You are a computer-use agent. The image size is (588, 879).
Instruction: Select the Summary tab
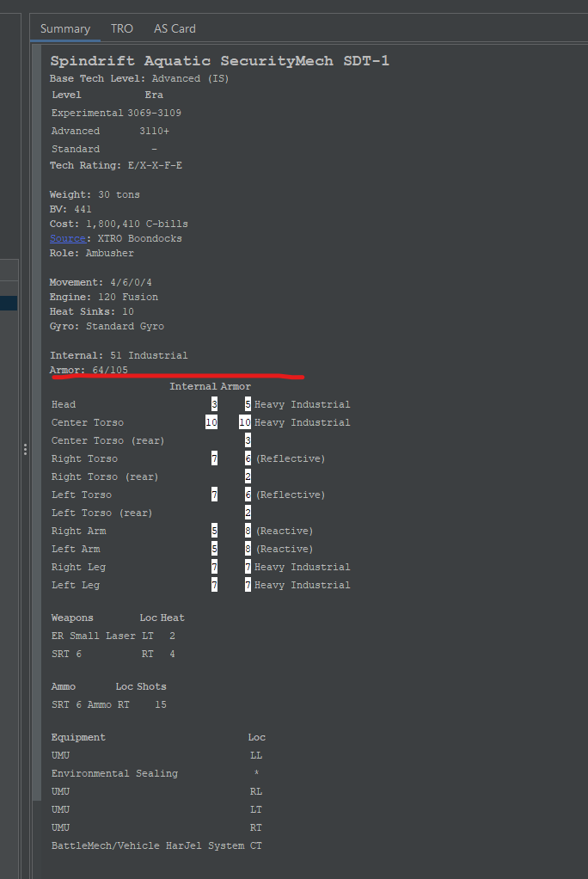[64, 28]
